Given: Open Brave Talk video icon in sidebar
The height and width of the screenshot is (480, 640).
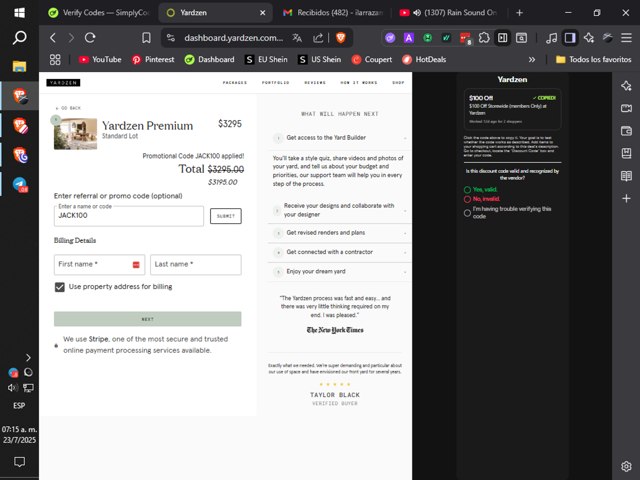Looking at the screenshot, I should pos(626,108).
